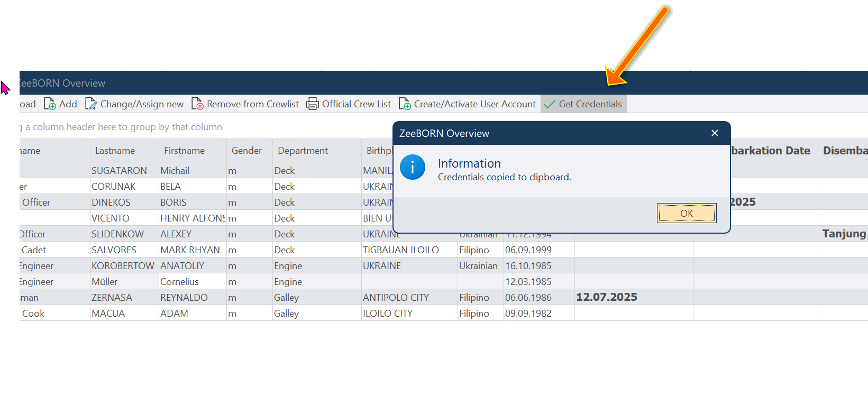Click Cadet rank cell
This screenshot has height=396, width=868.
(54, 250)
